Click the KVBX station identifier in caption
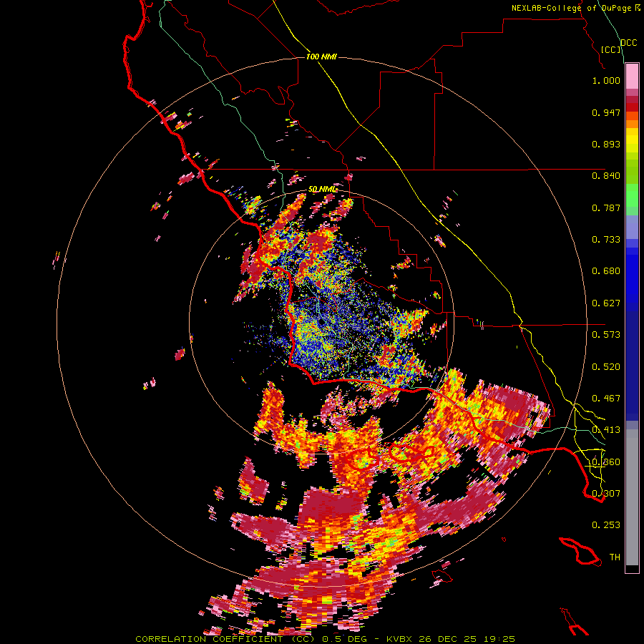 (401, 639)
